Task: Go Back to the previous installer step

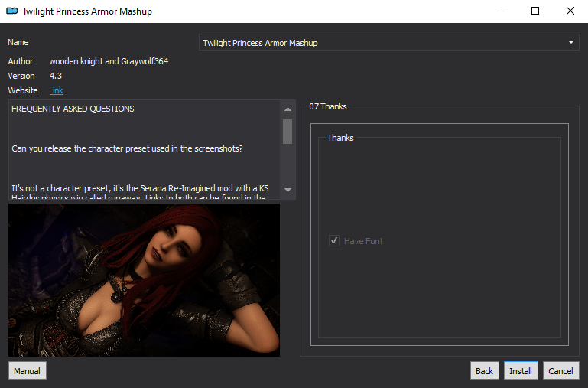Action: (x=485, y=370)
